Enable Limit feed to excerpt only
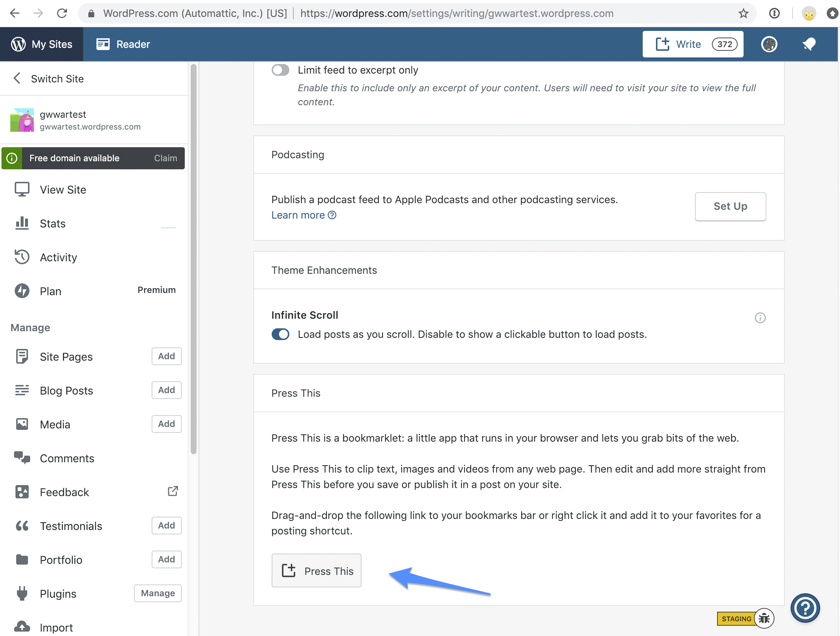840x636 pixels. (280, 70)
